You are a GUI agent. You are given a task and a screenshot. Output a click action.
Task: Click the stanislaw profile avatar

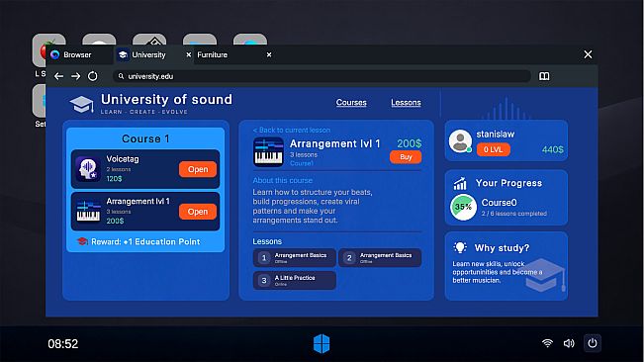tap(460, 141)
